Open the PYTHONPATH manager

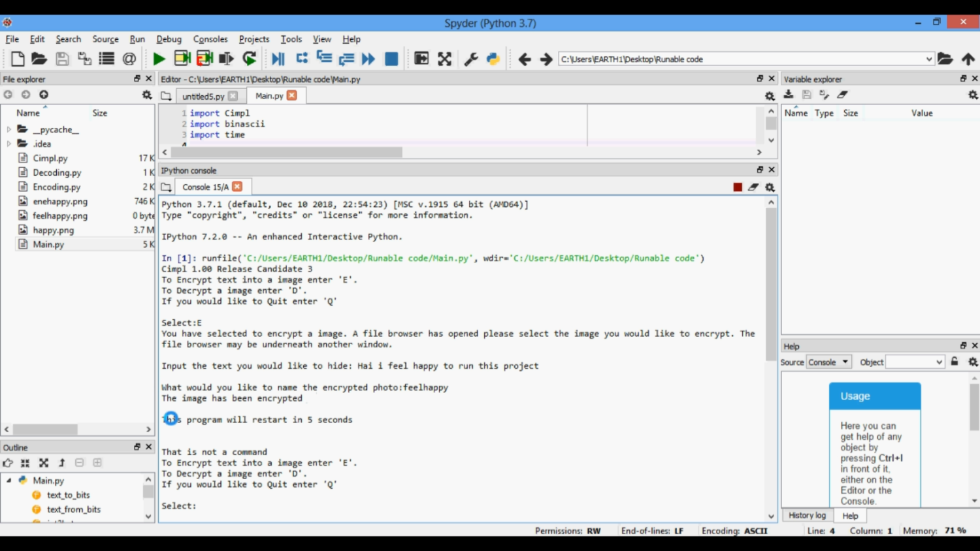[x=493, y=58]
